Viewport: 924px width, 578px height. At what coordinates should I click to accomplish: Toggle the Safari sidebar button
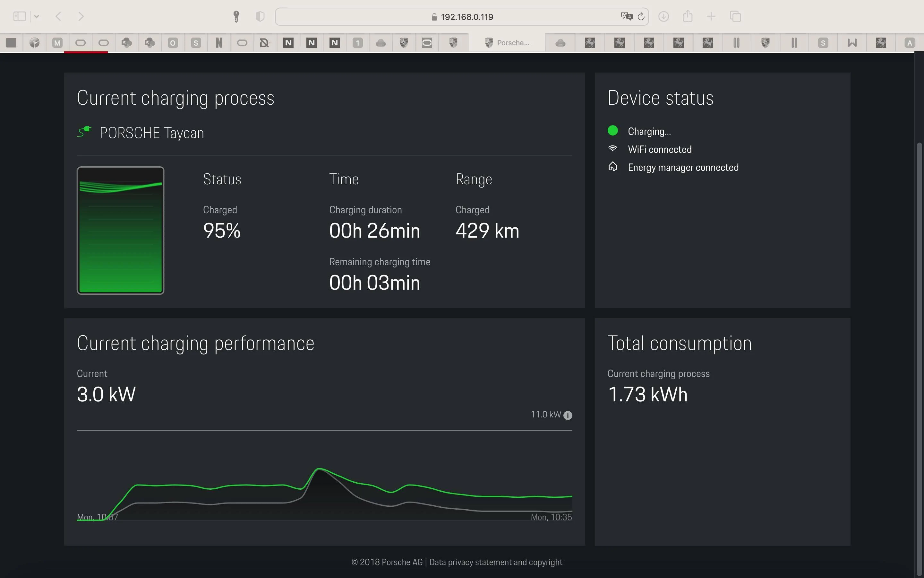[x=20, y=16]
